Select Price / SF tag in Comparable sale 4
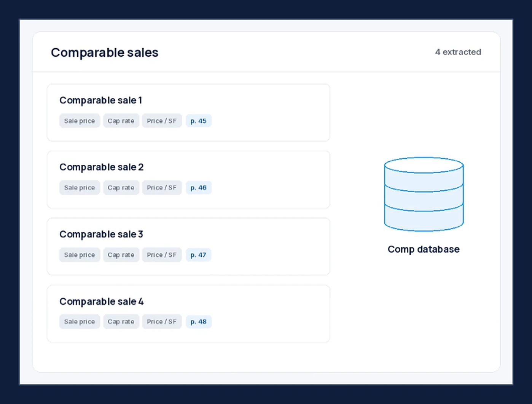Image resolution: width=532 pixels, height=404 pixels. point(162,322)
